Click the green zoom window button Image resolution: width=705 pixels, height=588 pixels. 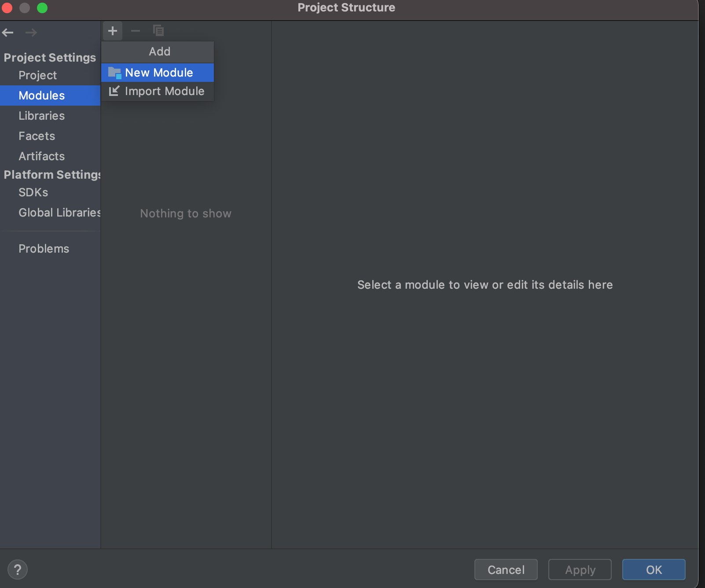tap(42, 8)
